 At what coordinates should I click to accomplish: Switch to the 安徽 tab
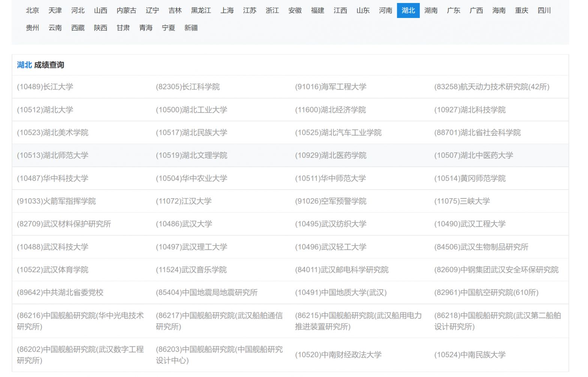295,10
